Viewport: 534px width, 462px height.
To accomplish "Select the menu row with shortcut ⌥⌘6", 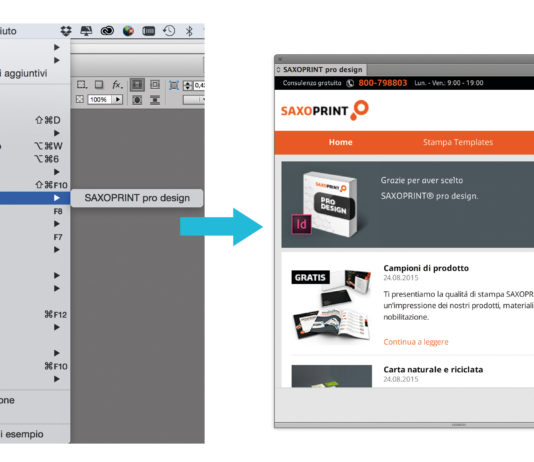I will 35,159.
